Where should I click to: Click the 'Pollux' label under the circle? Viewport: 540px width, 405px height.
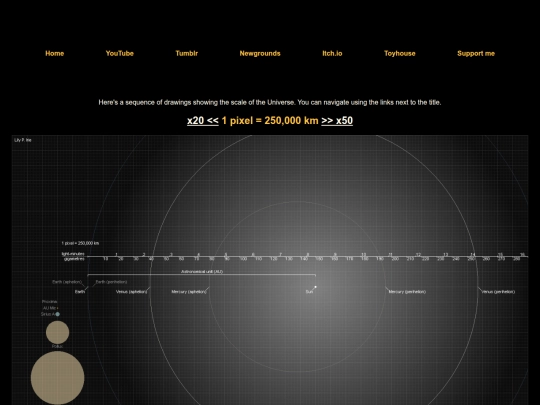(x=57, y=346)
